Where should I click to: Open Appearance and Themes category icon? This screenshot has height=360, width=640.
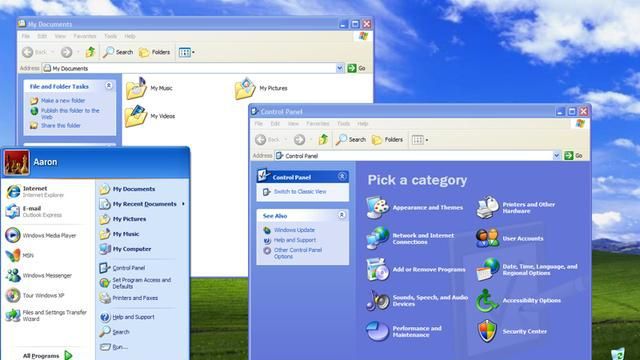378,207
